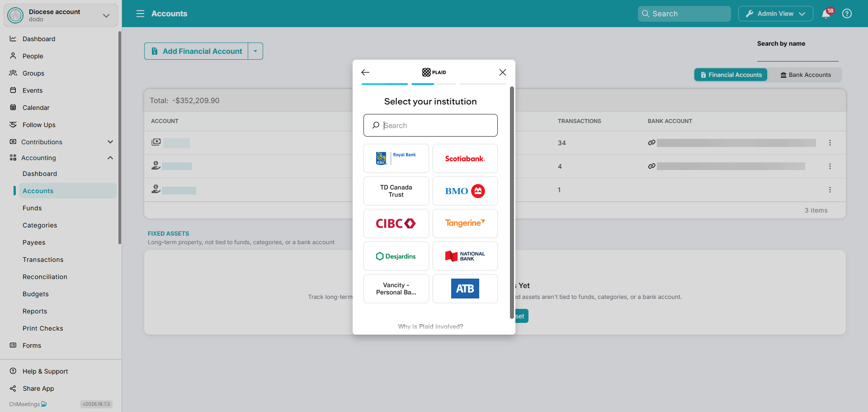Screen dimensions: 868x412
Task: Click Add Financial Account button
Action: tap(197, 51)
